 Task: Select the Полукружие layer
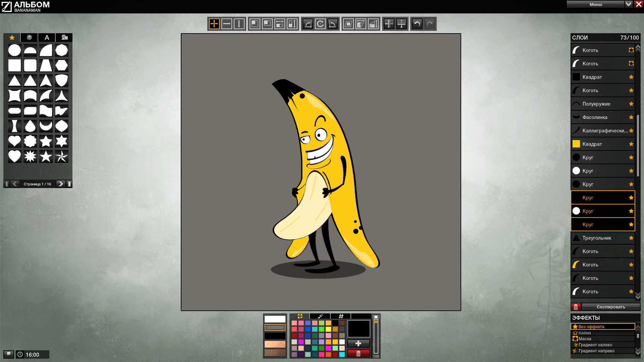pos(603,104)
